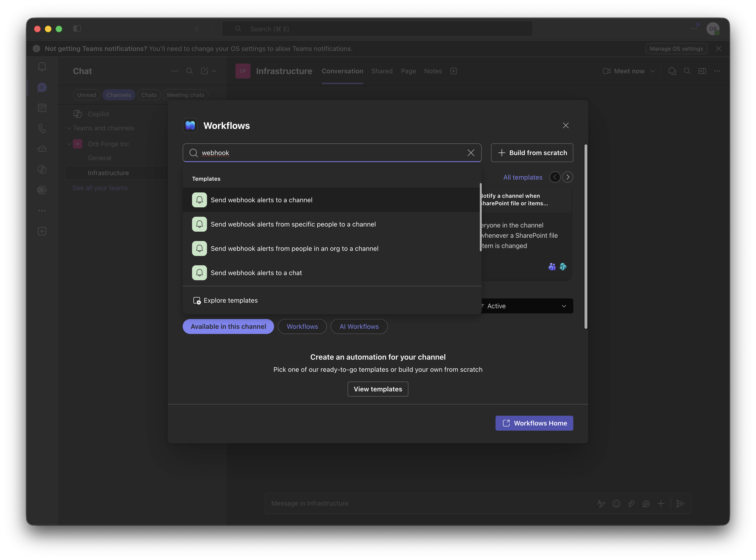756x560 pixels.
Task: Add a tab plus icon next to Notes
Action: click(x=454, y=71)
